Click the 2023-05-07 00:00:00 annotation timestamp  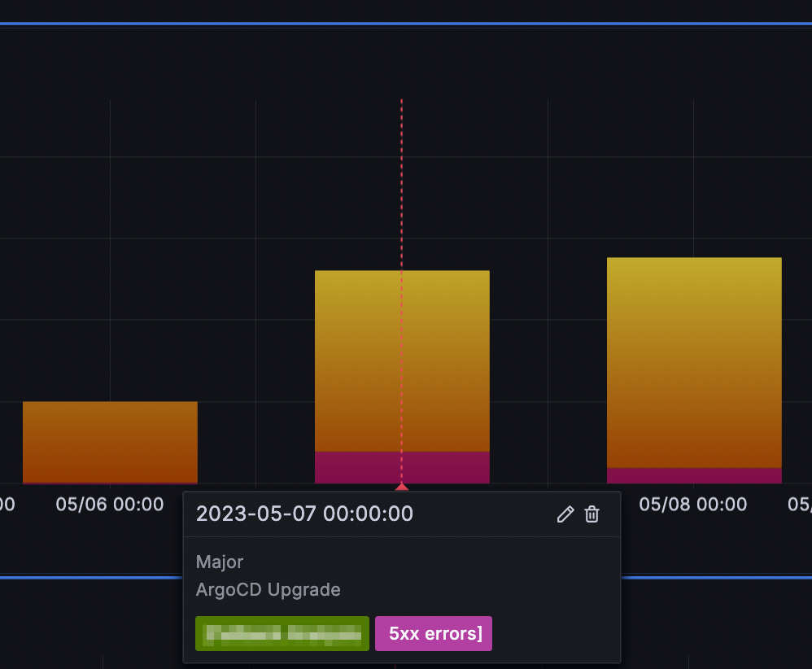[304, 514]
